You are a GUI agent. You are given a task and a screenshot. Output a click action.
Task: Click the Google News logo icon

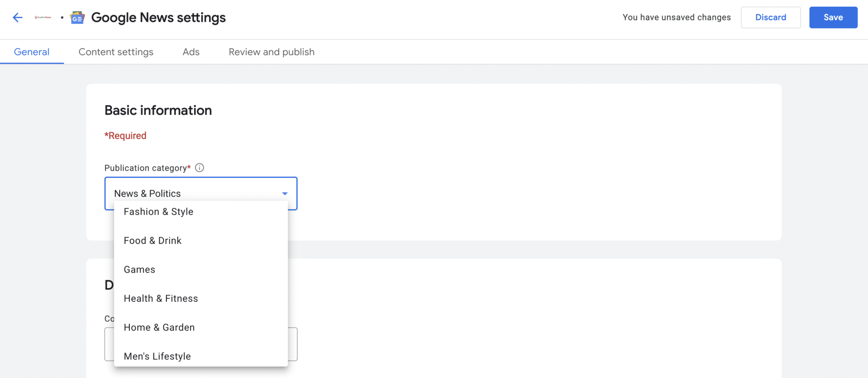(77, 17)
